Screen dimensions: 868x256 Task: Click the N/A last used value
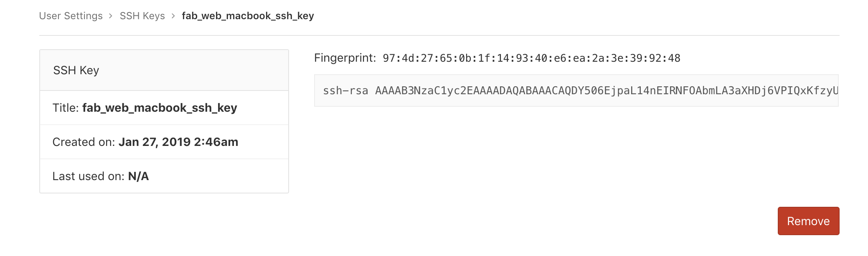(x=138, y=176)
